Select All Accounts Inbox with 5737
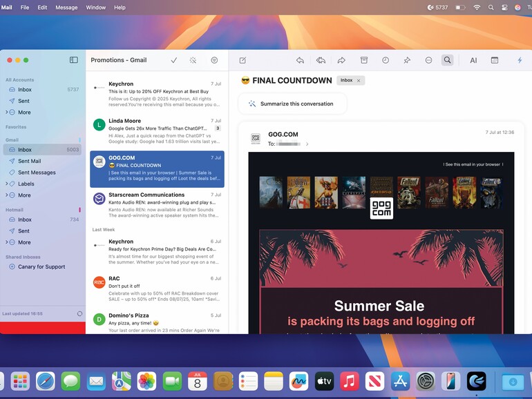Screen dimensions: 532x399 pyautogui.click(x=42, y=90)
